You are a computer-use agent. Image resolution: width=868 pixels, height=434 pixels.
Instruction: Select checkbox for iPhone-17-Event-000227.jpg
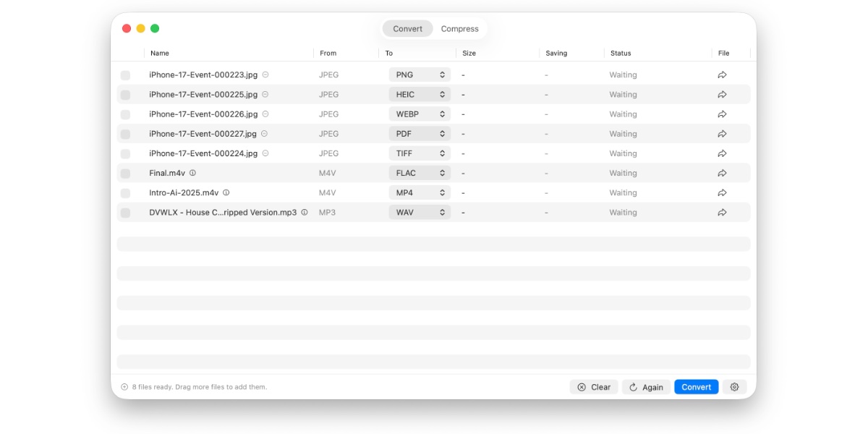click(125, 134)
